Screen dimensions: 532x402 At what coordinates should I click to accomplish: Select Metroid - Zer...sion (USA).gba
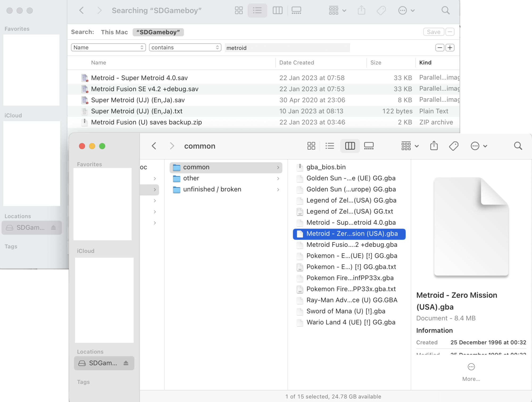pos(349,234)
